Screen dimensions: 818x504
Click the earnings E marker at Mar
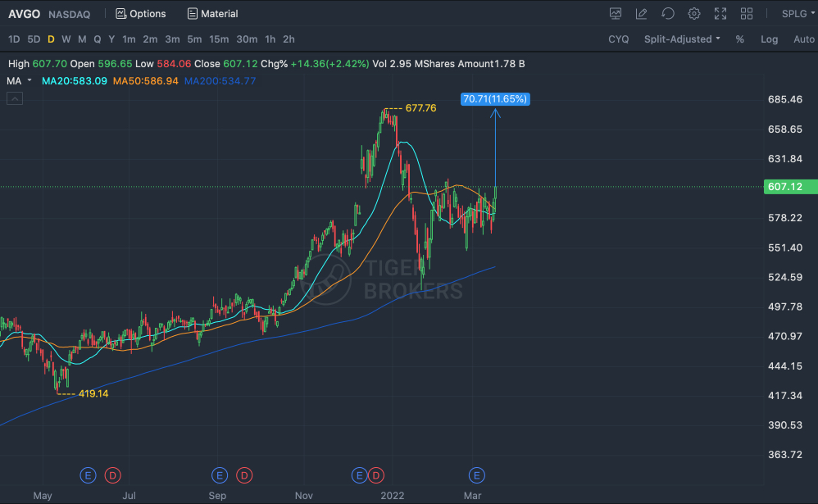click(x=476, y=475)
